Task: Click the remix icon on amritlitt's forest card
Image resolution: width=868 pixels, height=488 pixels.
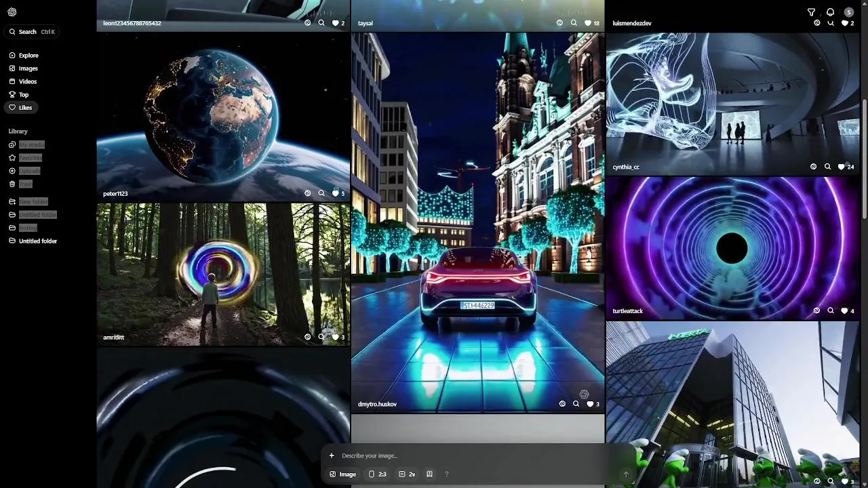Action: click(308, 337)
